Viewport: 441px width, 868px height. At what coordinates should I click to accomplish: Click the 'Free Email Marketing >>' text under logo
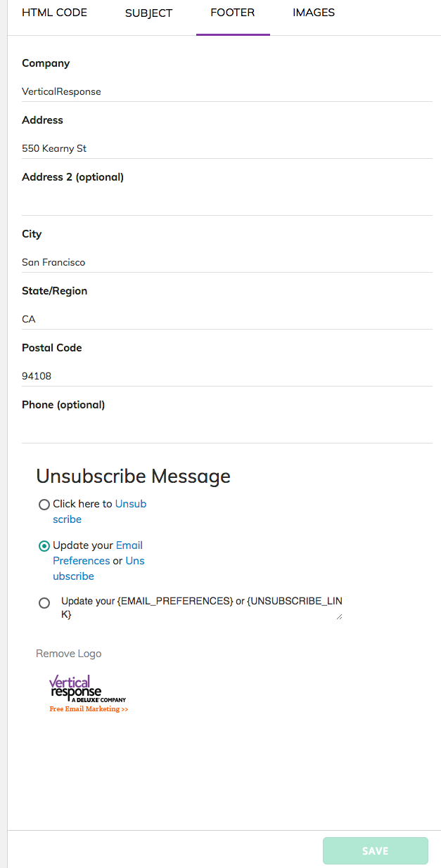89,709
